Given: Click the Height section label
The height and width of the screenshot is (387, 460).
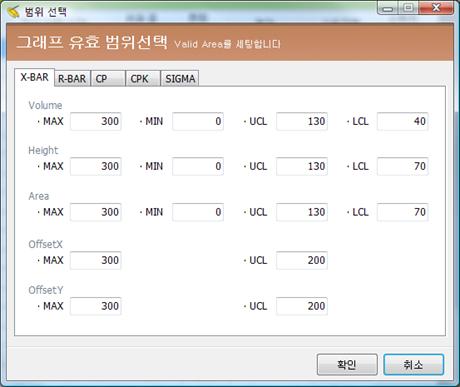Looking at the screenshot, I should tap(43, 150).
